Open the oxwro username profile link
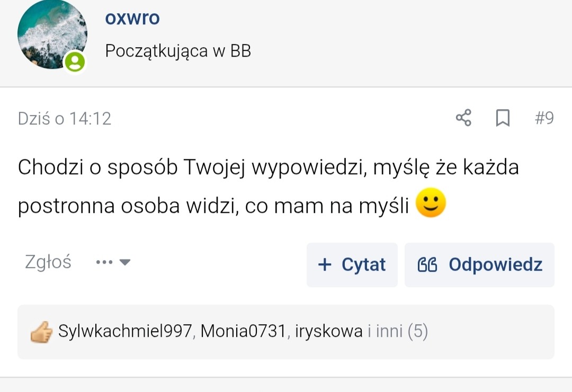Screen dimensions: 572x392 [x=132, y=19]
